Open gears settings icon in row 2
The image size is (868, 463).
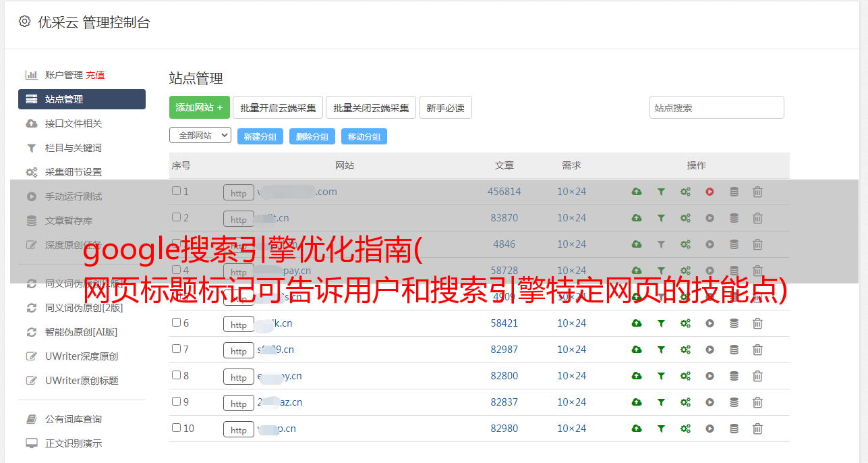[x=685, y=218]
